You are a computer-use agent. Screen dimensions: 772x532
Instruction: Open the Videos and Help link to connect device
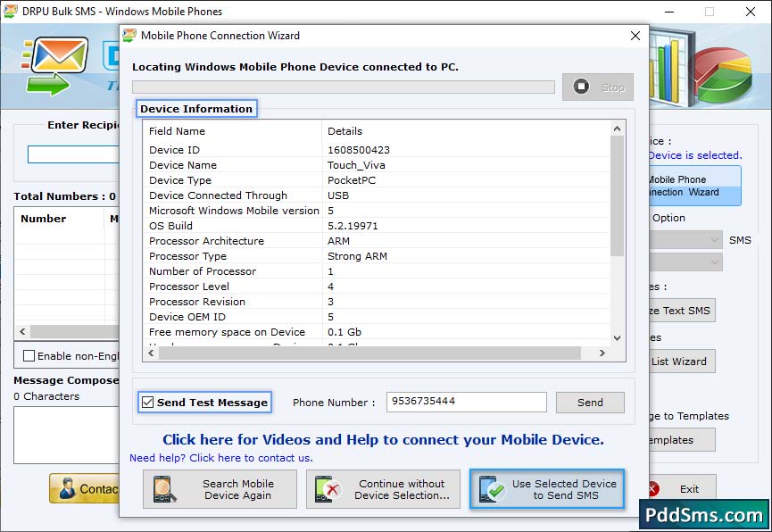tap(383, 439)
